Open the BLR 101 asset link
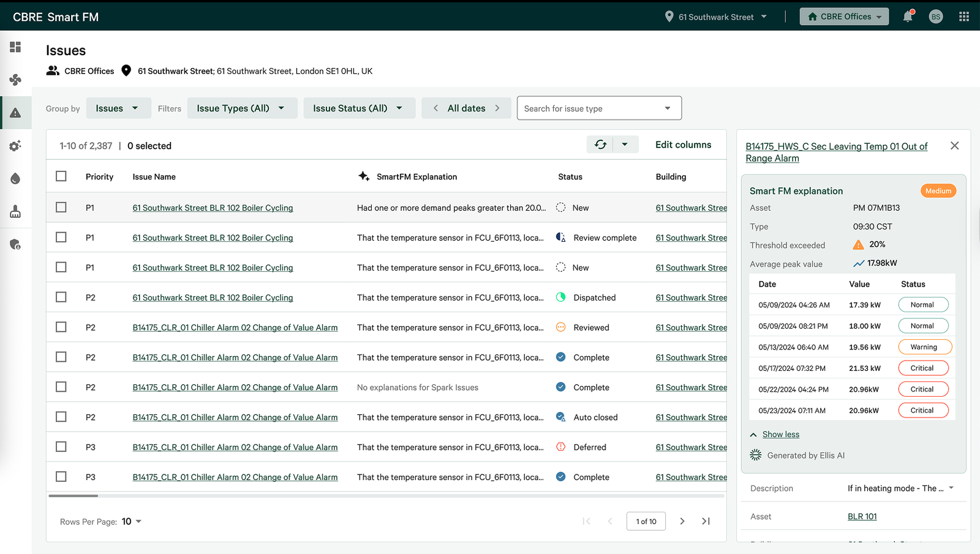980x554 pixels. (x=862, y=517)
